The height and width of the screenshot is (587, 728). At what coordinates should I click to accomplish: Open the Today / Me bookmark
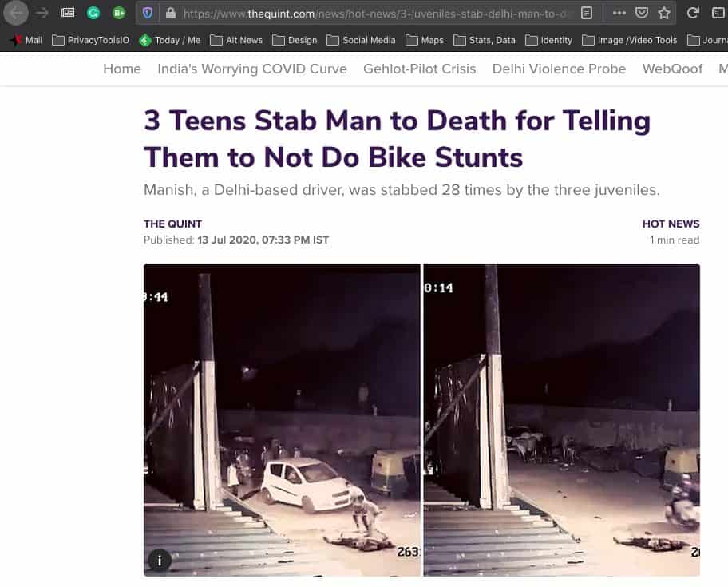(170, 40)
